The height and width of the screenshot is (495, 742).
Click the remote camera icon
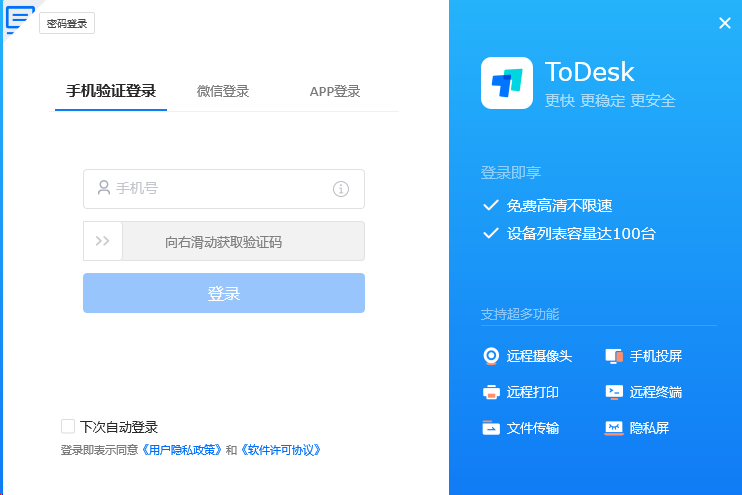(x=491, y=356)
